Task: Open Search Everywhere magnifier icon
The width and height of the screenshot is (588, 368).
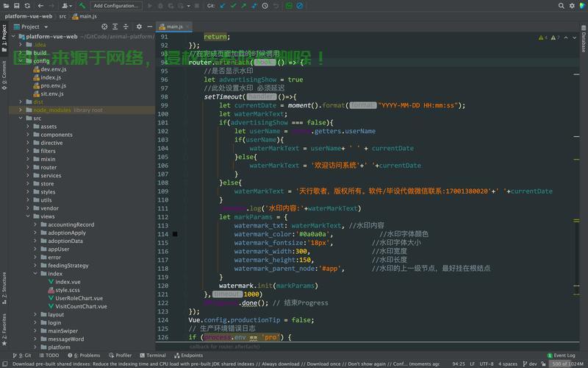Action: point(561,6)
